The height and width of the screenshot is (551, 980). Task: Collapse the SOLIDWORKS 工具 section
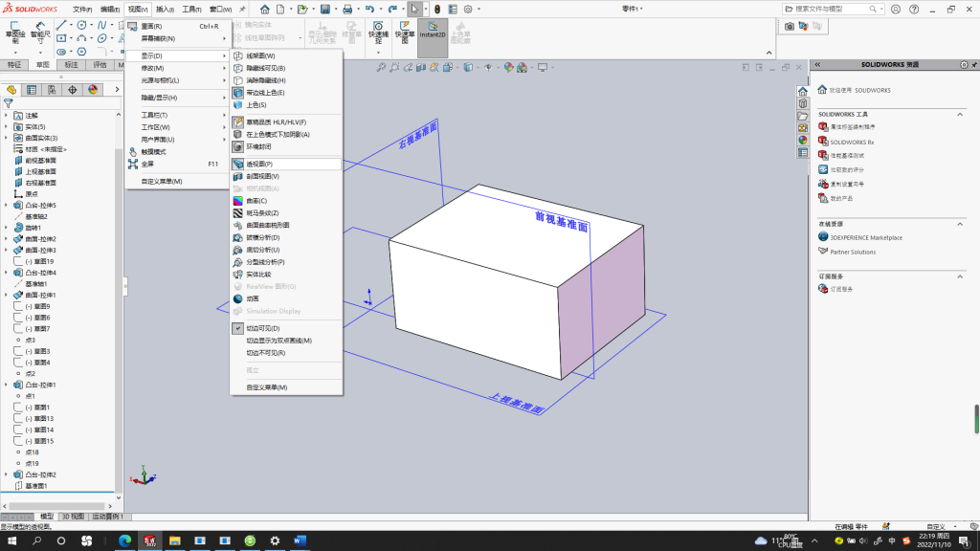(x=960, y=115)
